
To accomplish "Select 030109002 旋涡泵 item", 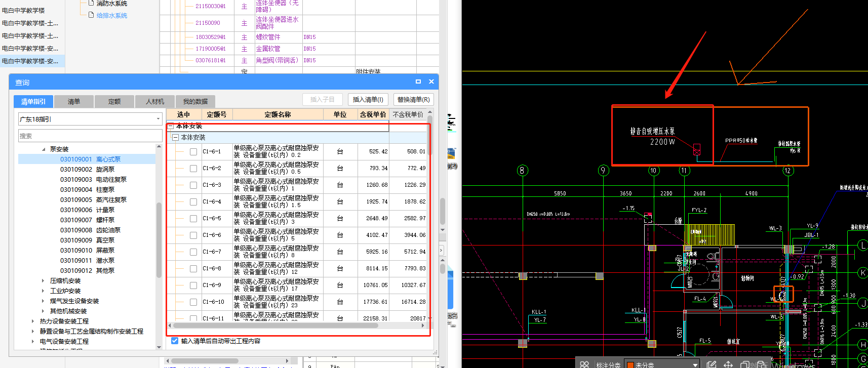I will [x=87, y=170].
